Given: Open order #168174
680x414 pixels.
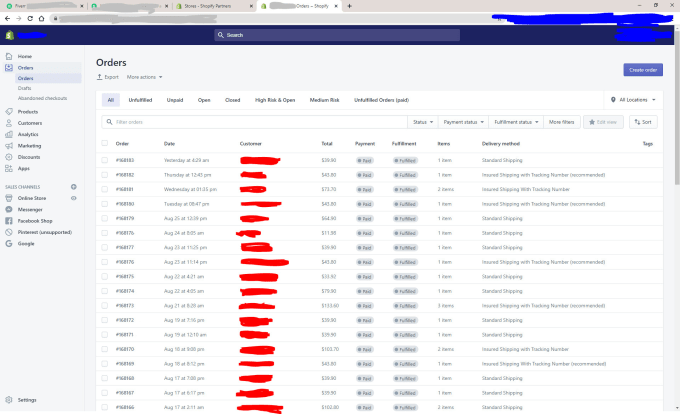Looking at the screenshot, I should tap(125, 291).
